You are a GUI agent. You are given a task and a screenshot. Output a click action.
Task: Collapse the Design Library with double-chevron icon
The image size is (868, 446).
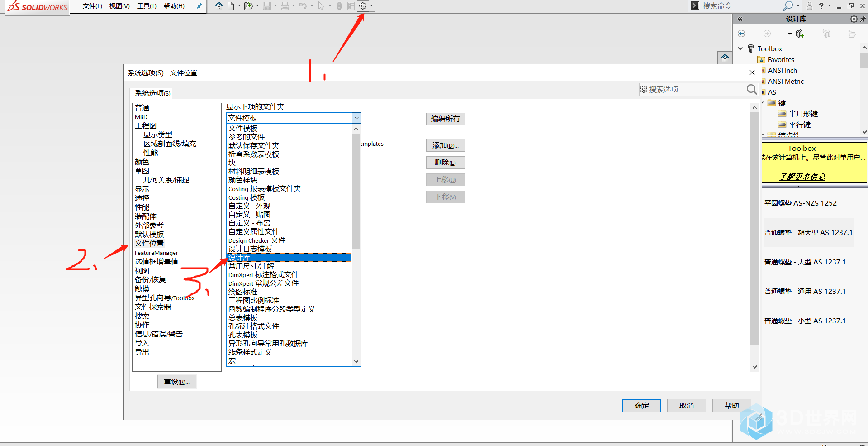tap(740, 19)
